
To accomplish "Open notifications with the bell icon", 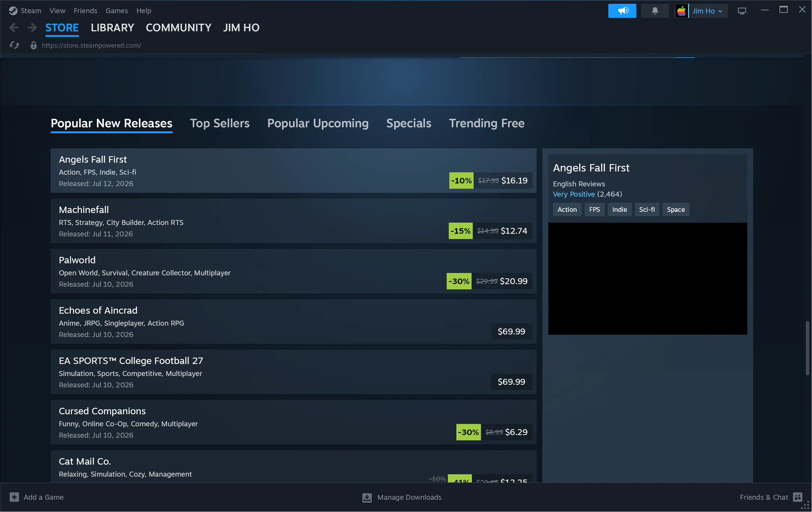I will pyautogui.click(x=655, y=11).
